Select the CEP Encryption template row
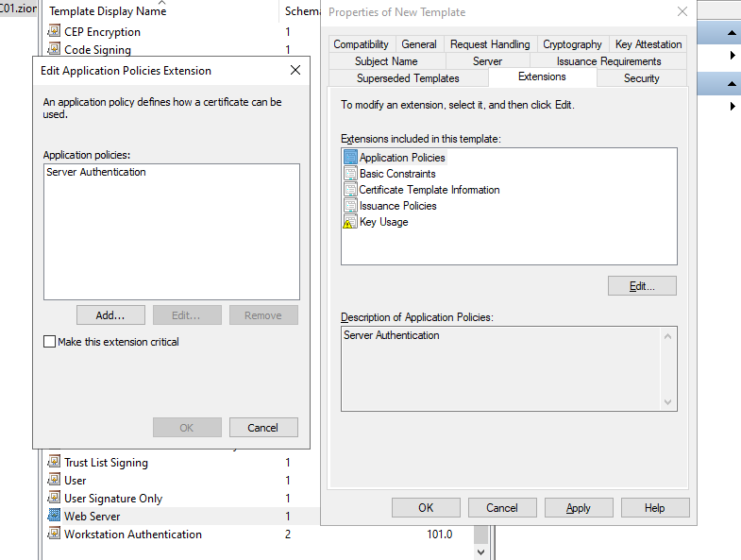The image size is (741, 560). point(179,32)
